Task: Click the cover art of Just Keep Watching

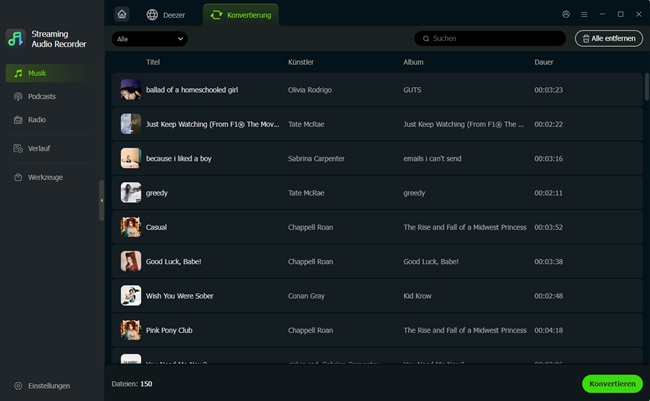Action: 131,124
